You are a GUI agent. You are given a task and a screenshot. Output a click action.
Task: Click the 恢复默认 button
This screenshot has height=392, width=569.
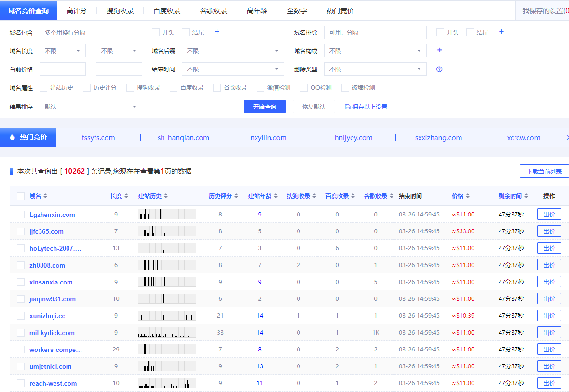(x=314, y=107)
